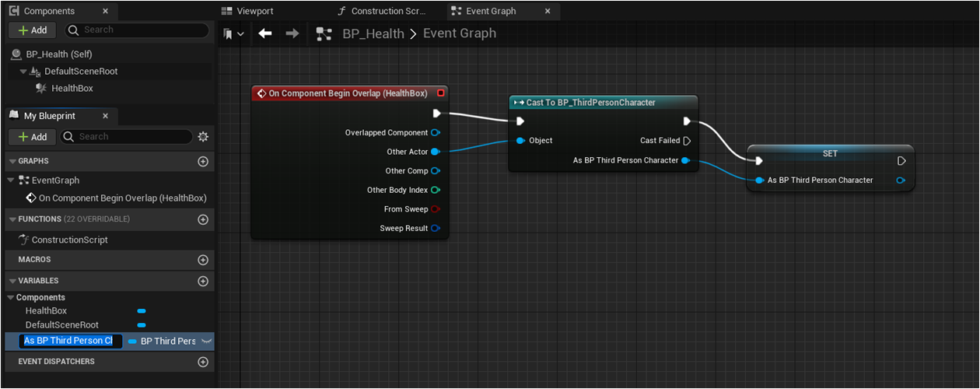The width and height of the screenshot is (980, 389).
Task: Click the On Component Begin Overlap node title
Action: [x=348, y=93]
